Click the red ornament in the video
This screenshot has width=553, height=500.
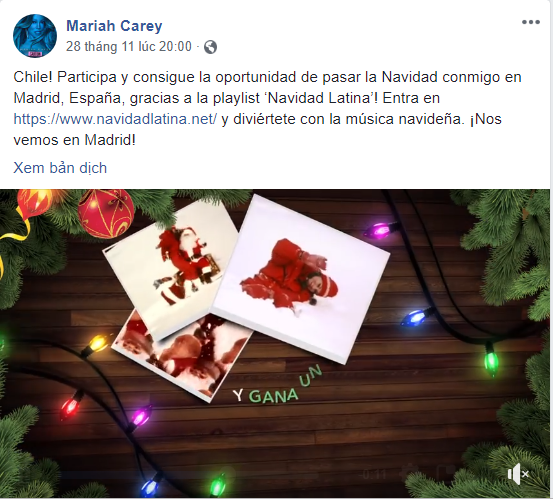coord(106,212)
